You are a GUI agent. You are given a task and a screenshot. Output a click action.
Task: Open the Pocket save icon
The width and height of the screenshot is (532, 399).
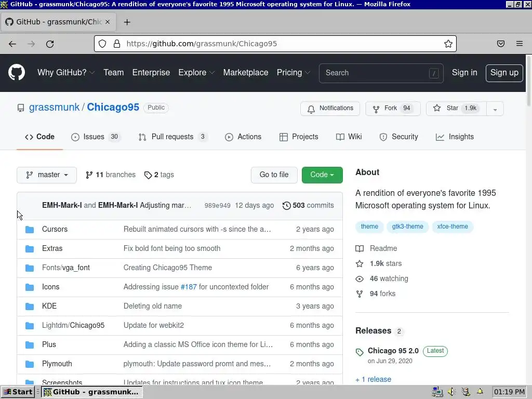point(501,44)
